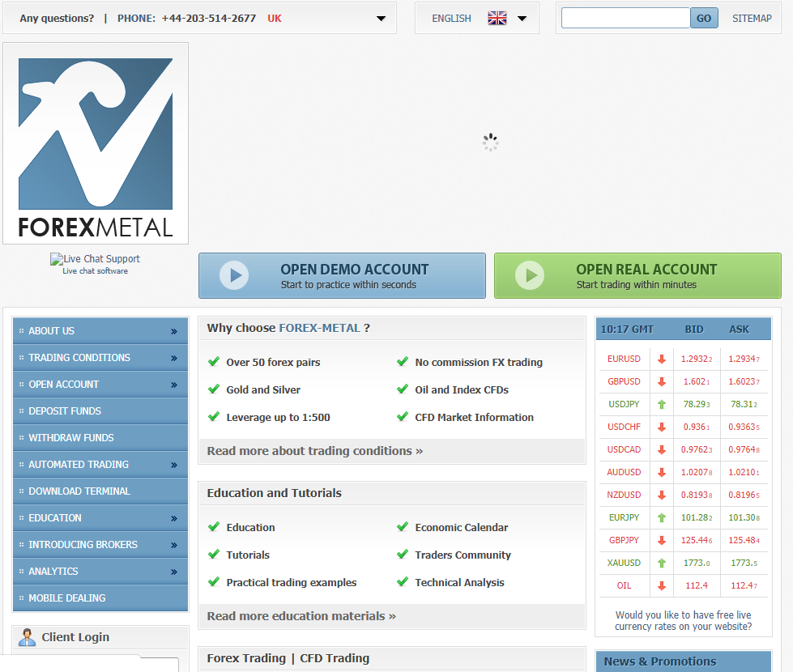Click the Live Chat Support image
The image size is (793, 672).
point(95,259)
